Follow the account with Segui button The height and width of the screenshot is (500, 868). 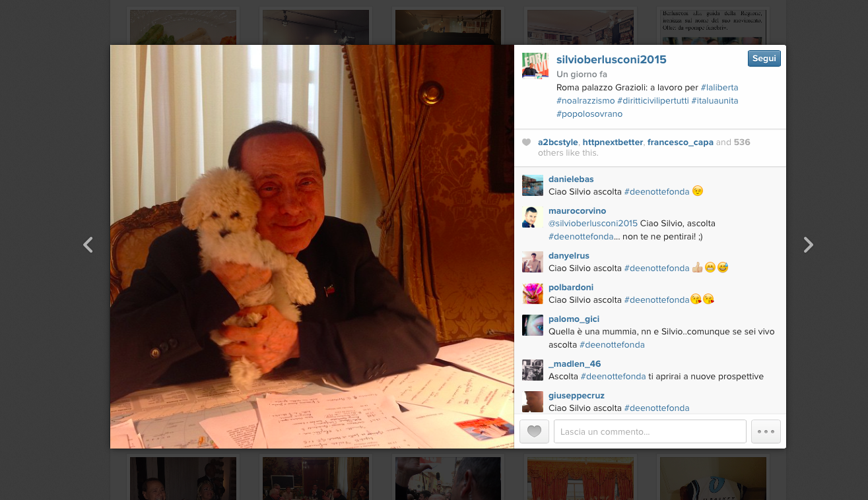[x=764, y=59]
